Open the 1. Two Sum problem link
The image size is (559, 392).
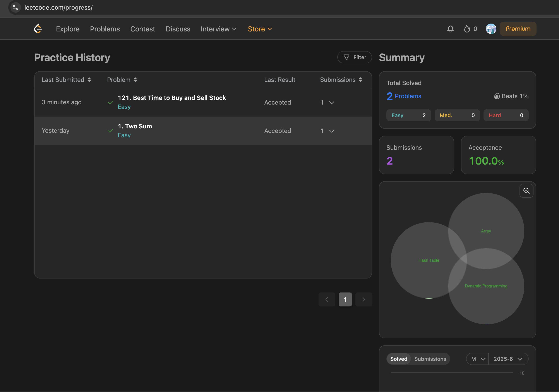135,126
